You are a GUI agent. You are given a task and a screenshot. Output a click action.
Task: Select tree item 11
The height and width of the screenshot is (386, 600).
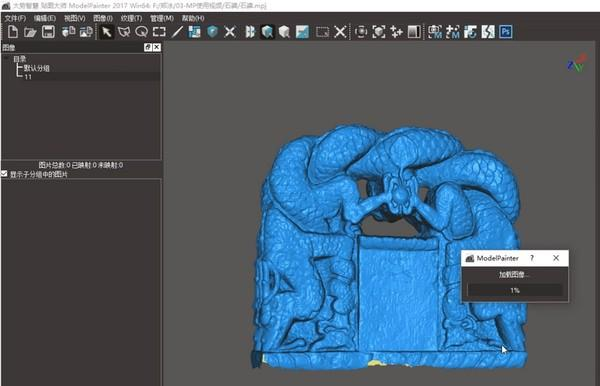point(28,77)
